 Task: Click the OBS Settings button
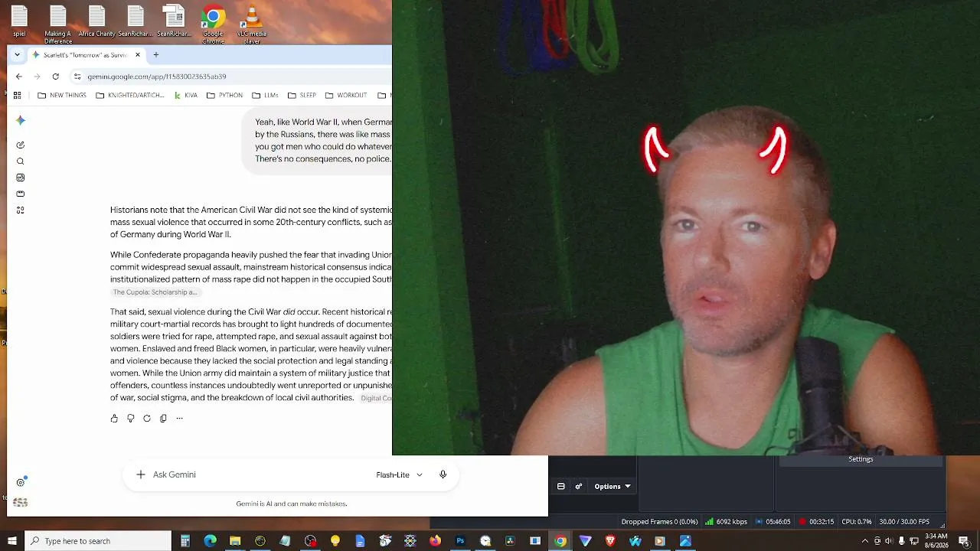[x=861, y=459]
